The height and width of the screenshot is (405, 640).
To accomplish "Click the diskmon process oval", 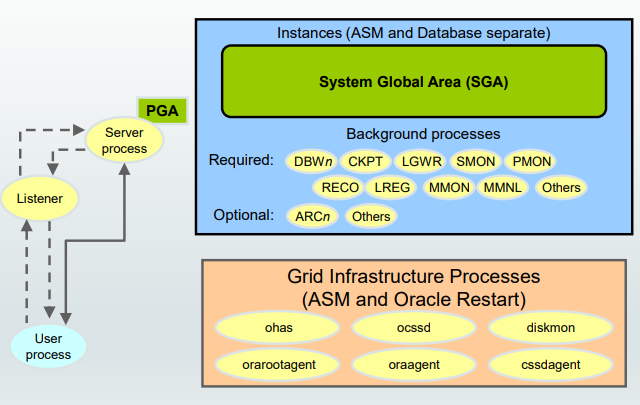I will (x=551, y=328).
